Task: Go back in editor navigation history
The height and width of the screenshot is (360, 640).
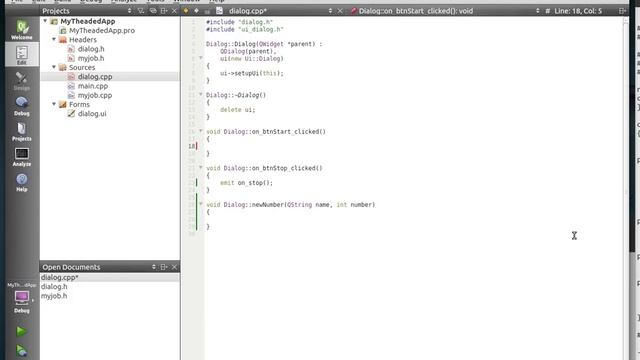Action: tap(186, 11)
